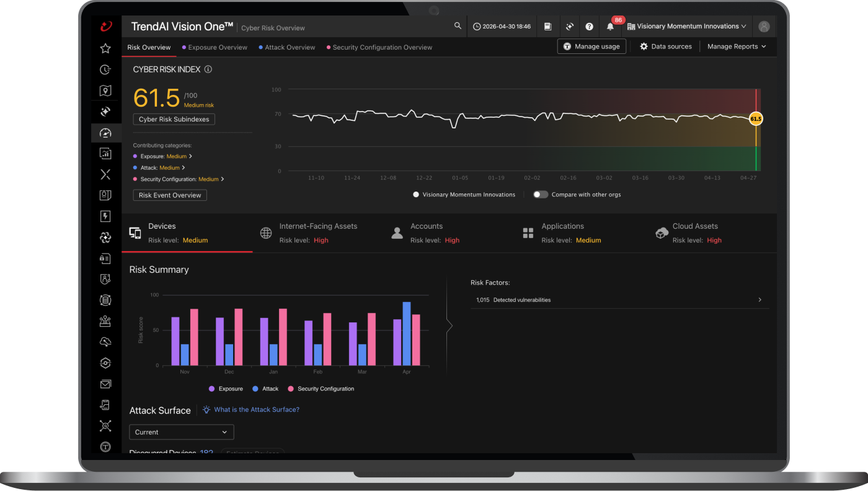Open the Visionary Momentum Innovations org dropdown
Viewport: 868px width, 491px height.
(x=686, y=27)
